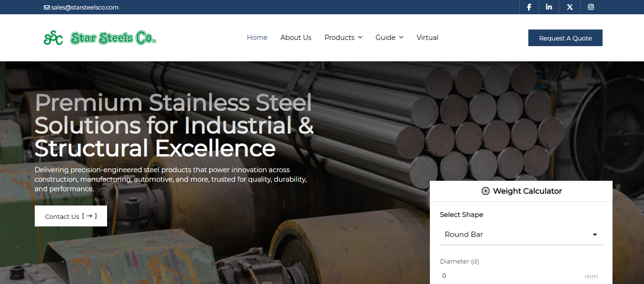Open the Instagram social icon

591,7
